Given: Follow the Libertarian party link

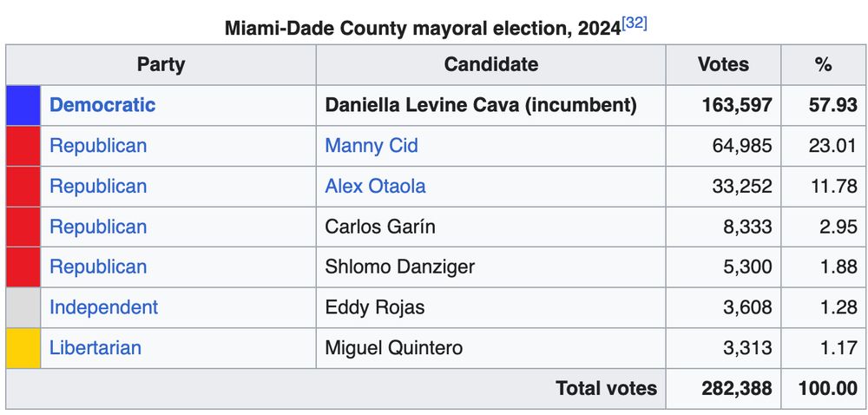Looking at the screenshot, I should pos(95,347).
